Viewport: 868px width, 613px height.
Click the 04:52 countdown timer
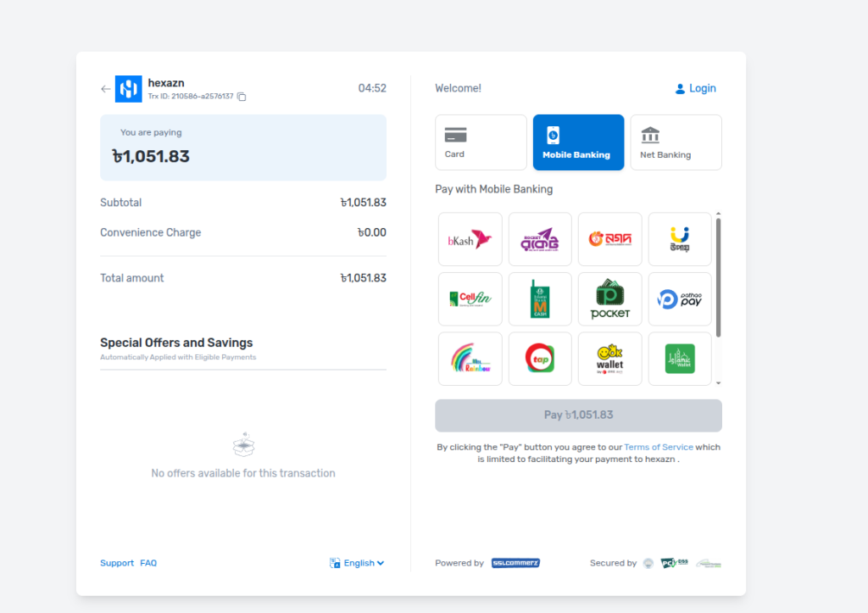[x=372, y=88]
